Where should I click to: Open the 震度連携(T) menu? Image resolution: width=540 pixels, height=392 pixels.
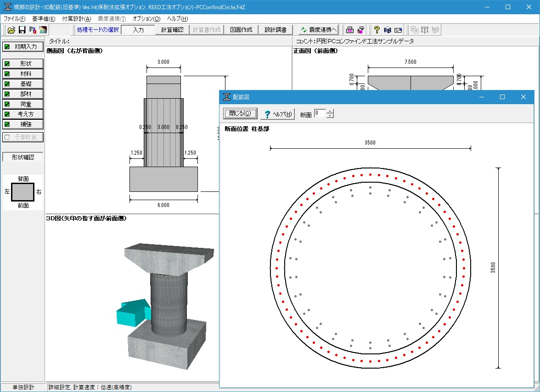click(112, 18)
